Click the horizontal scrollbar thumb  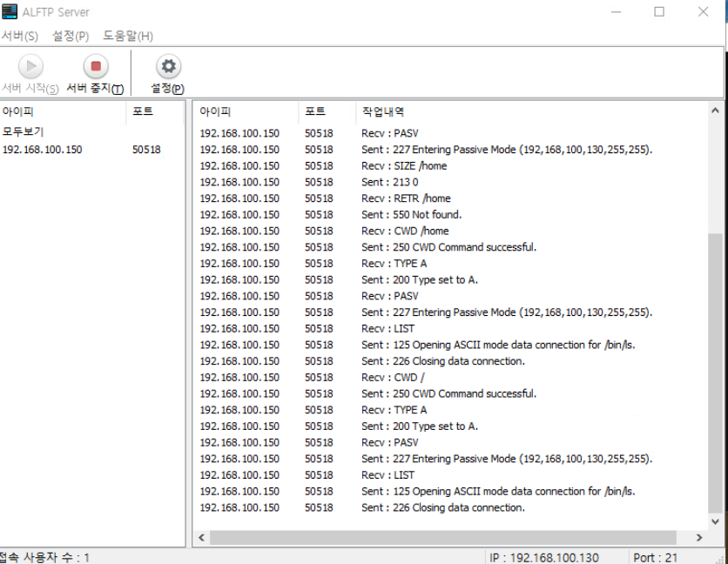(443, 538)
